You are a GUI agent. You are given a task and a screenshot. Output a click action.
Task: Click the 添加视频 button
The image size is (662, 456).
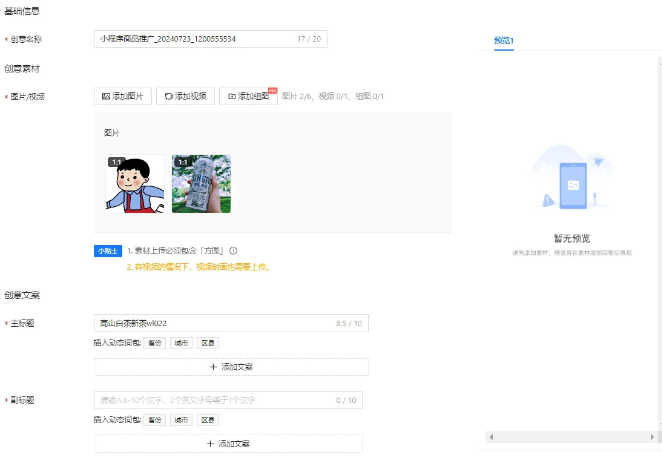tap(185, 96)
